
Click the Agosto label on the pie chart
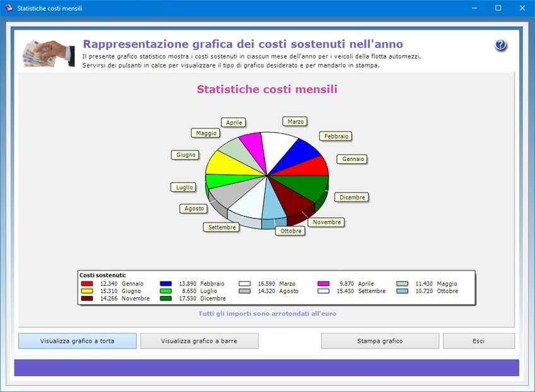coord(194,208)
